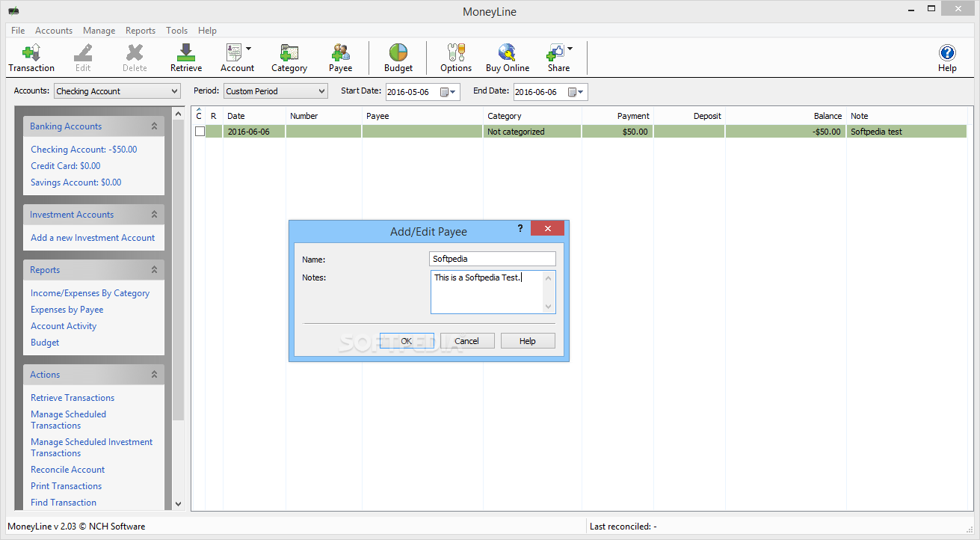Open Budget report link in sidebar
This screenshot has width=980, height=540.
tap(45, 343)
